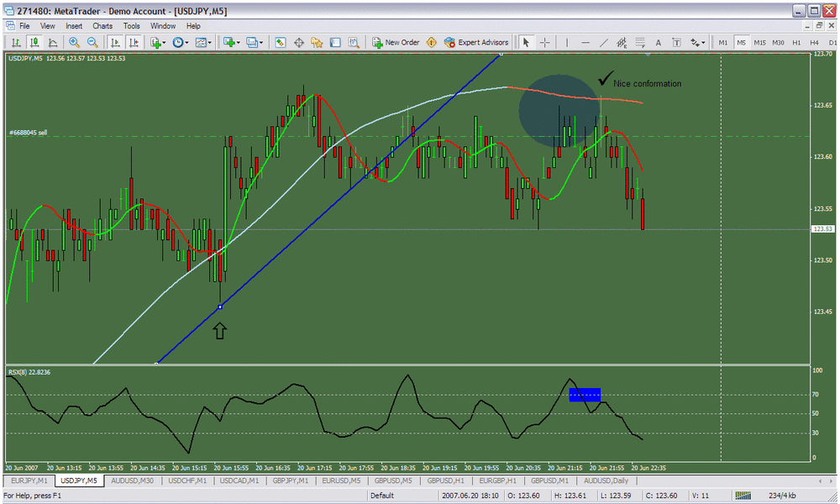Open the Terminal window icon
The height and width of the screenshot is (504, 840).
pyautogui.click(x=335, y=42)
